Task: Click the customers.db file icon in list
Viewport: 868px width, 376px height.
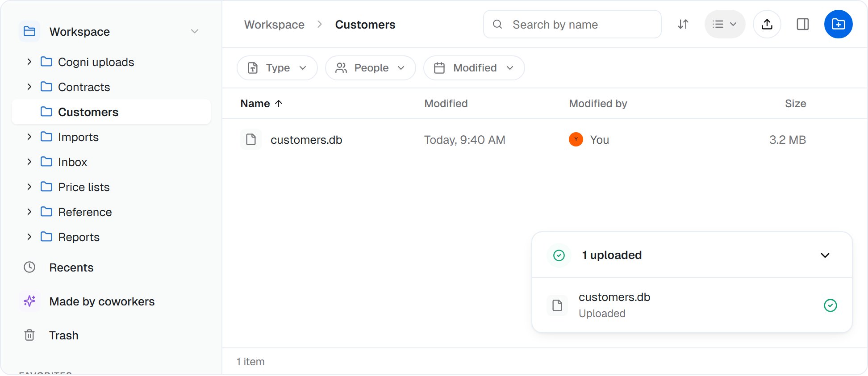Action: 251,139
